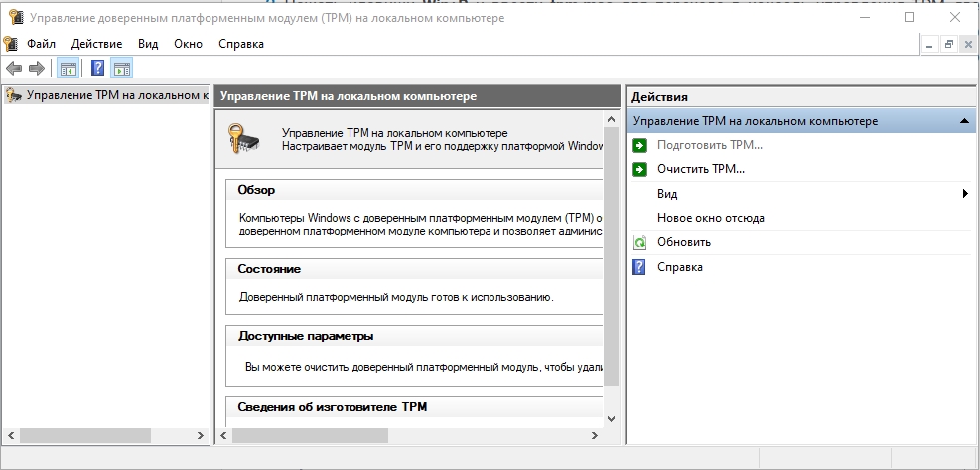Click the key and chip icon in center pane
980x470 pixels.
(243, 138)
